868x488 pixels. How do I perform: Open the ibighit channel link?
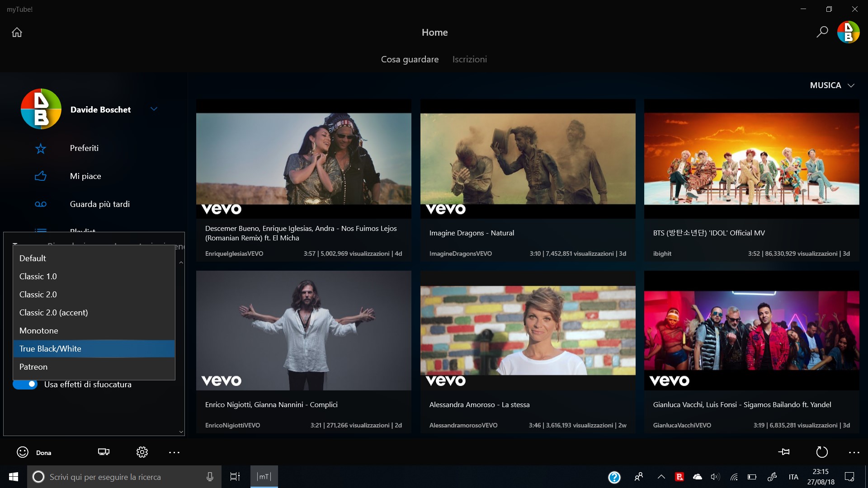pos(662,253)
